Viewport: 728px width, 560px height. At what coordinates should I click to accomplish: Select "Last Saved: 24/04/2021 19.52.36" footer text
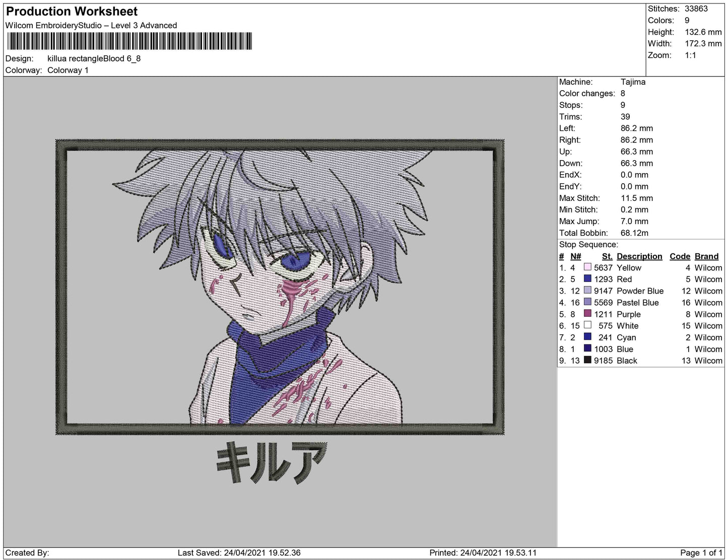pos(239,552)
